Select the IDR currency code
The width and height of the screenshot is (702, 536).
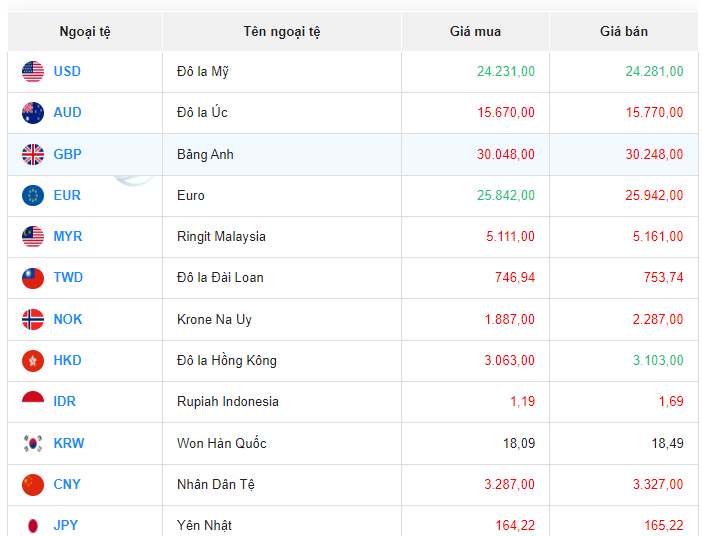pyautogui.click(x=65, y=401)
